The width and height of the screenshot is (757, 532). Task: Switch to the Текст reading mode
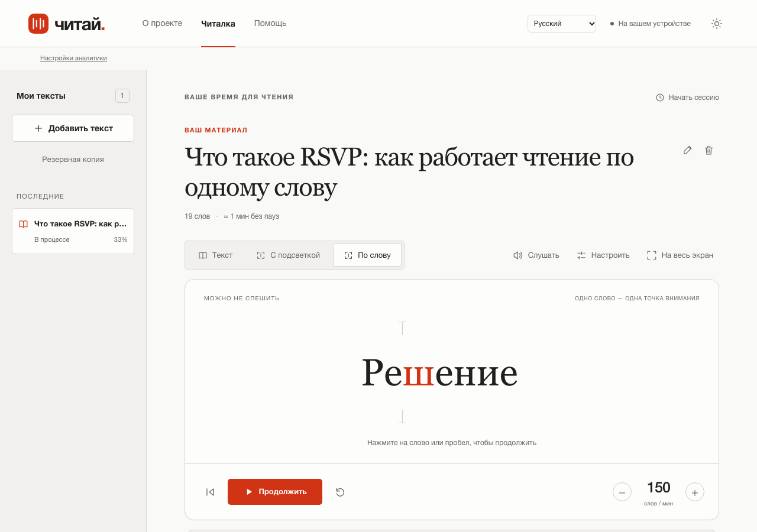click(x=216, y=255)
